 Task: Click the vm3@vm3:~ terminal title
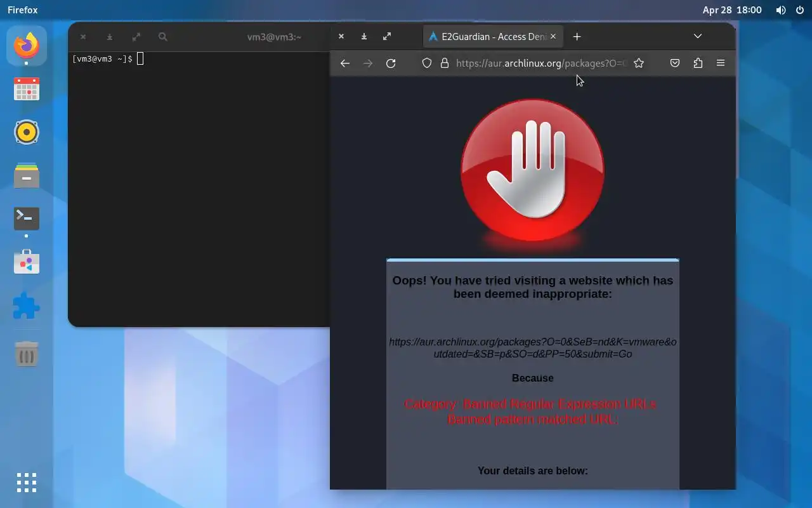point(274,37)
